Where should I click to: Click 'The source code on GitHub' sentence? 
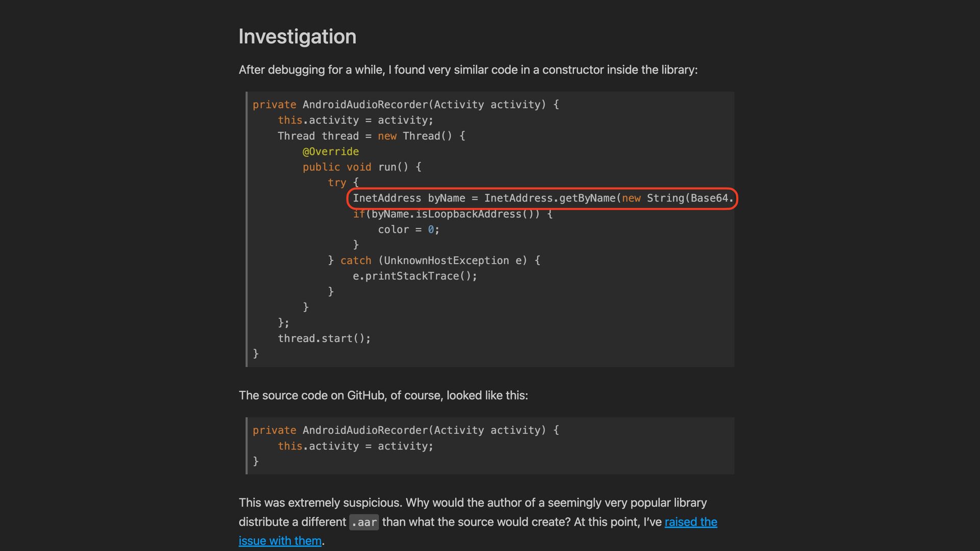coord(383,395)
